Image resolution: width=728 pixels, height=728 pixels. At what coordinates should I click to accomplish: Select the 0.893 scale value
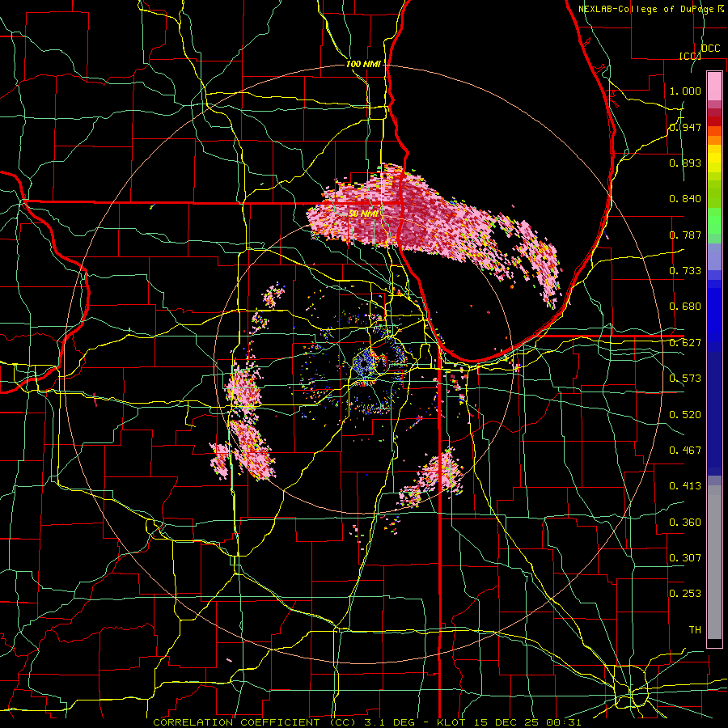click(x=685, y=163)
